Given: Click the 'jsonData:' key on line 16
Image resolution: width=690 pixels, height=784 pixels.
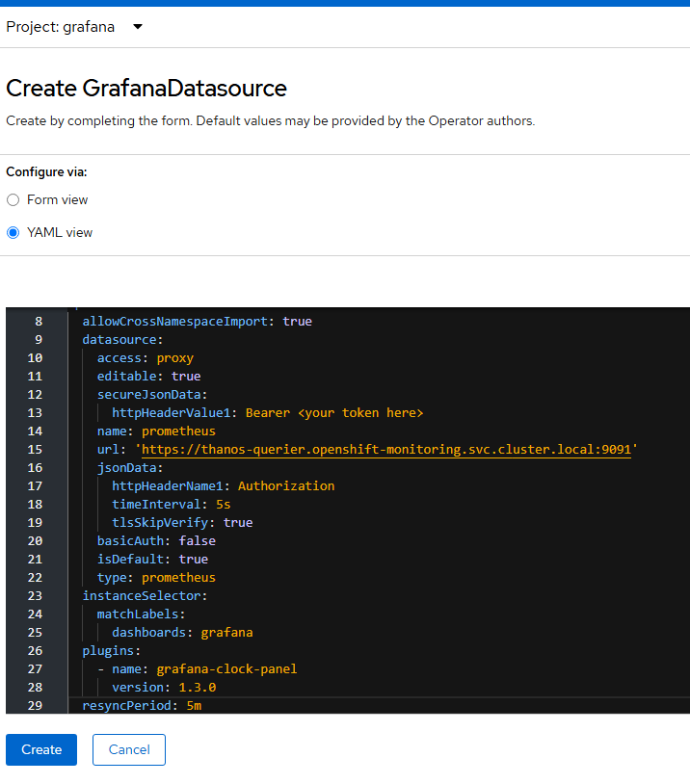Looking at the screenshot, I should [x=130, y=467].
